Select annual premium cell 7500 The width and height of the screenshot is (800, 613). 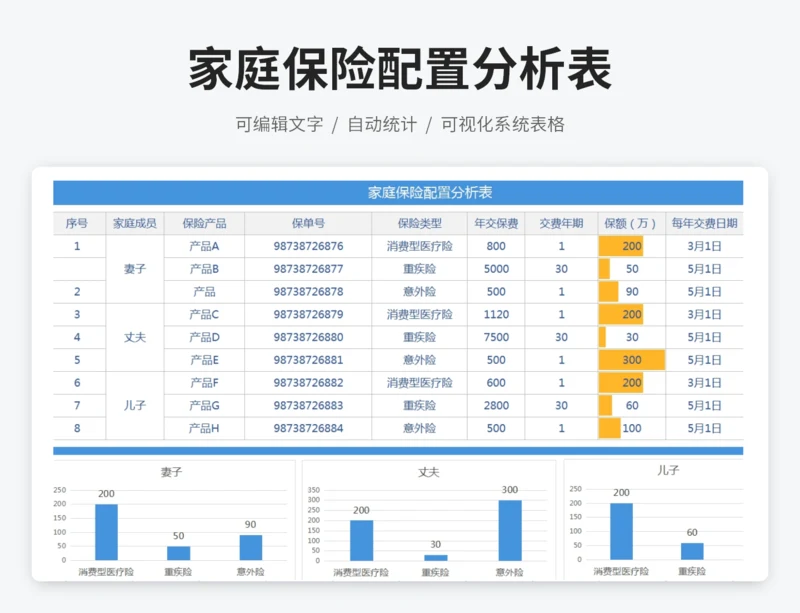(x=496, y=337)
